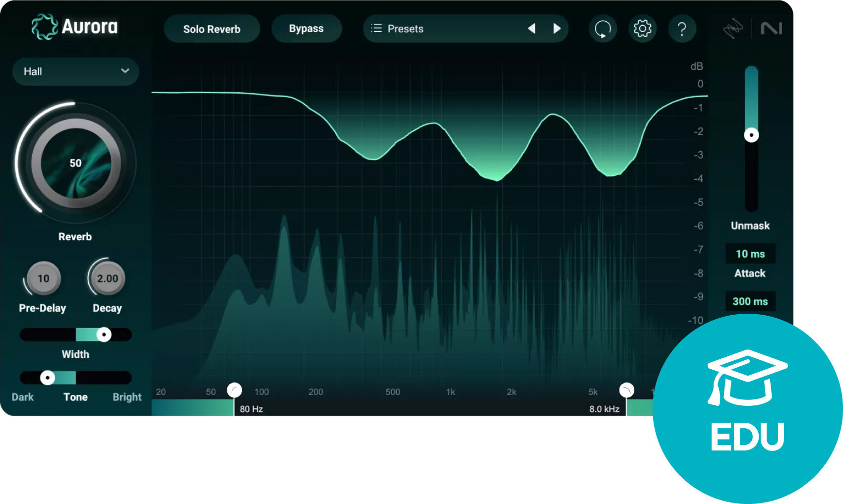Toggle Solo Reverb mode
Screen dimensions: 843x504
212,29
